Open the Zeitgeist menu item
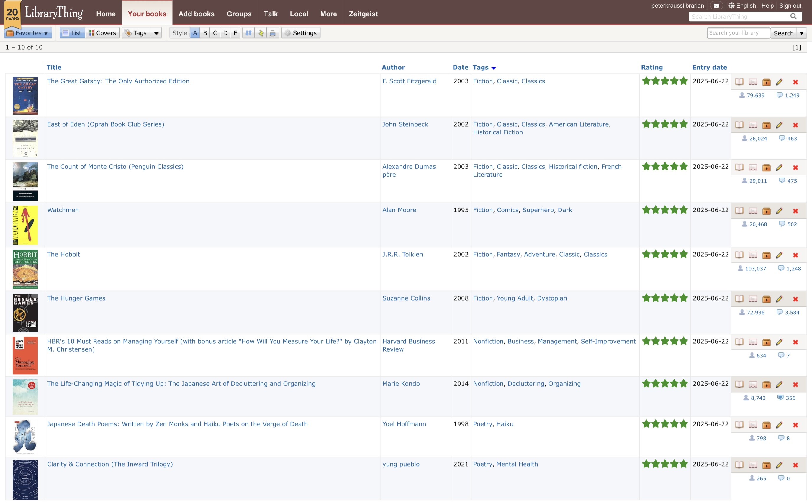The width and height of the screenshot is (812, 504). tap(363, 14)
